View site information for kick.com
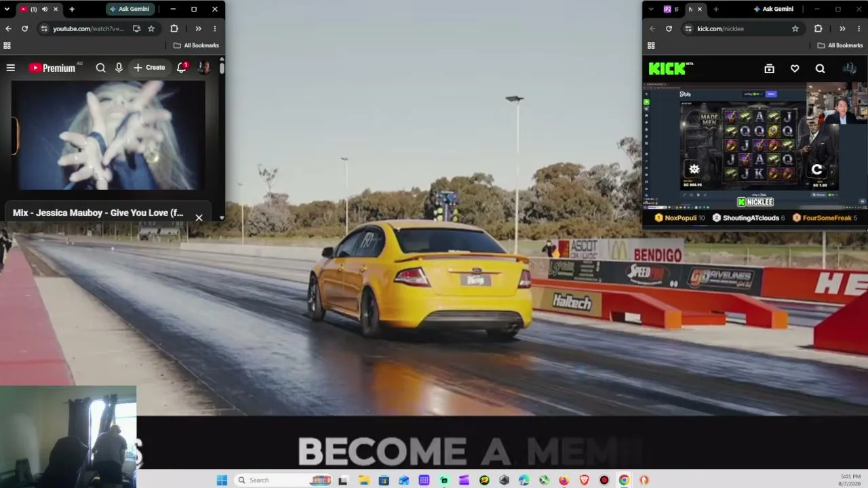Screen dimensions: 868x488 click(688, 28)
